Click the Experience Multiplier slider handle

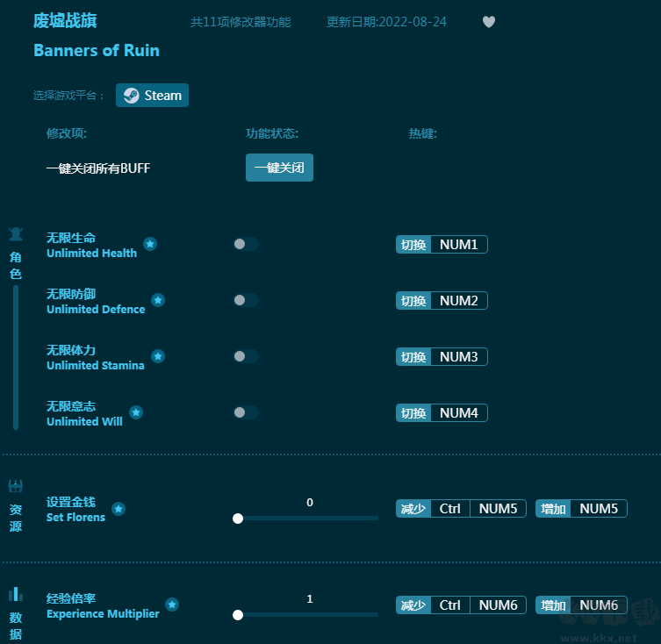pos(238,615)
